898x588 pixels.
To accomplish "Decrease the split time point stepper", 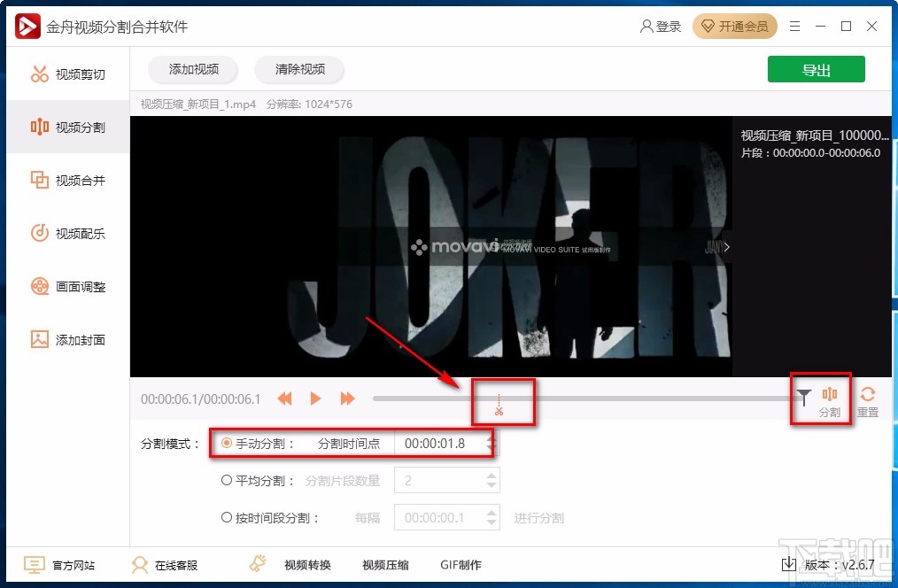I will (491, 450).
